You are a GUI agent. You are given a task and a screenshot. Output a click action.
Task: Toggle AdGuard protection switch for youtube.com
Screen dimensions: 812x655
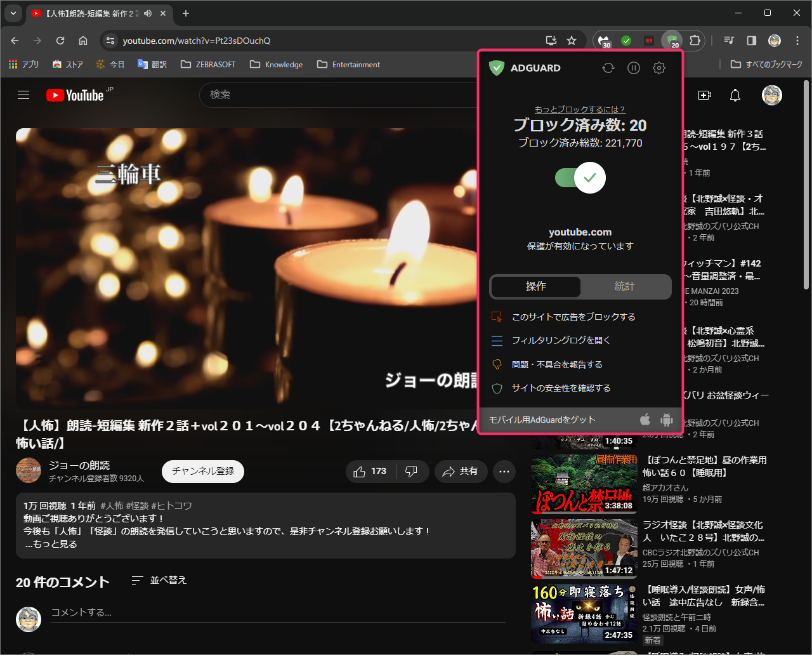tap(580, 178)
